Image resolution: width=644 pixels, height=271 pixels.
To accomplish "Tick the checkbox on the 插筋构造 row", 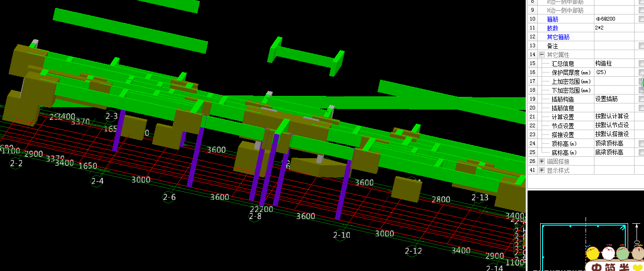I will 642,99.
